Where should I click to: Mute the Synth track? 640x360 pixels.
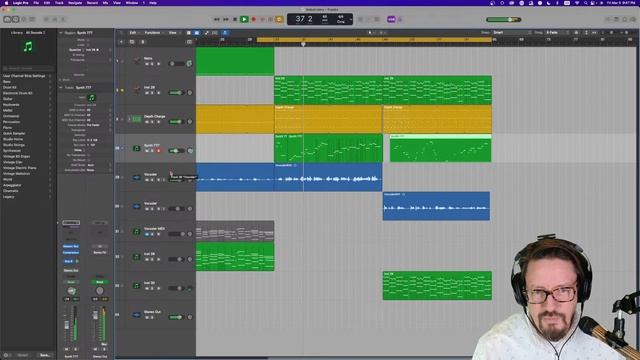147,151
